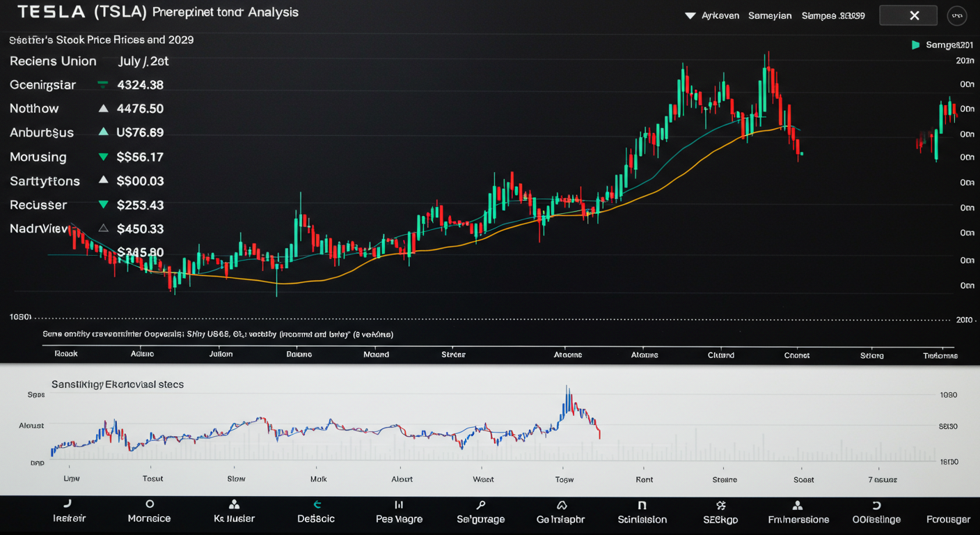Viewport: 980px width, 535px height.
Task: Select the Rent label on lower chart axis
Action: pyautogui.click(x=645, y=479)
